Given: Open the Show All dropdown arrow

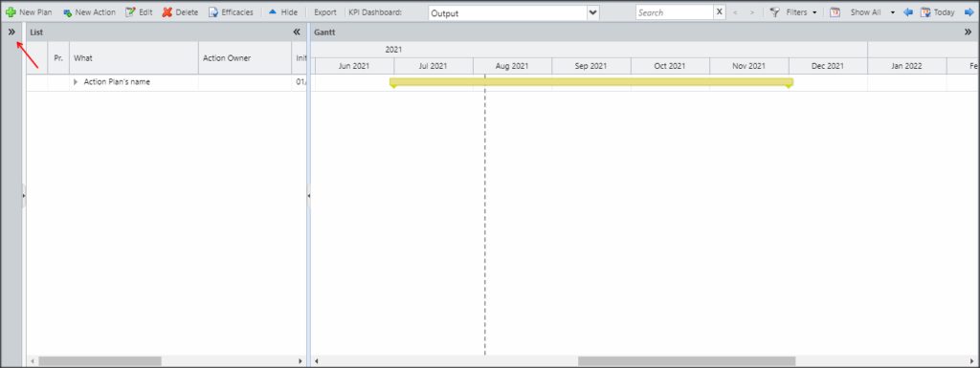Looking at the screenshot, I should tap(893, 12).
